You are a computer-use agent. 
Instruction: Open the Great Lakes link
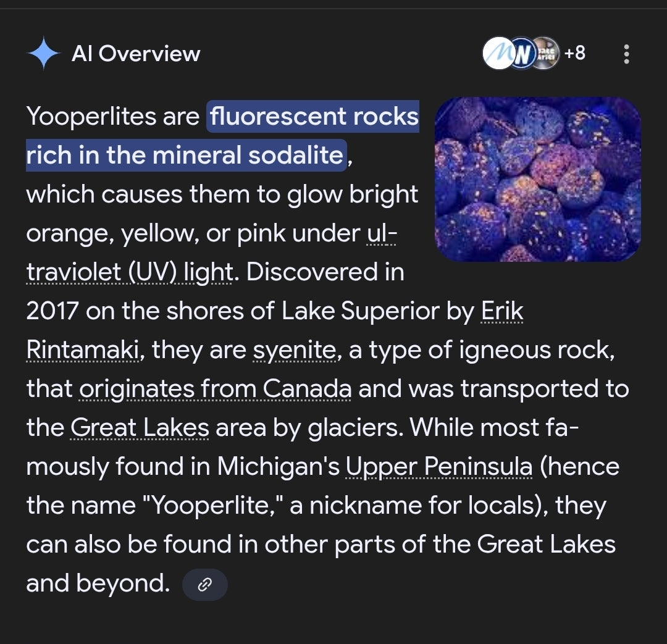click(x=140, y=427)
